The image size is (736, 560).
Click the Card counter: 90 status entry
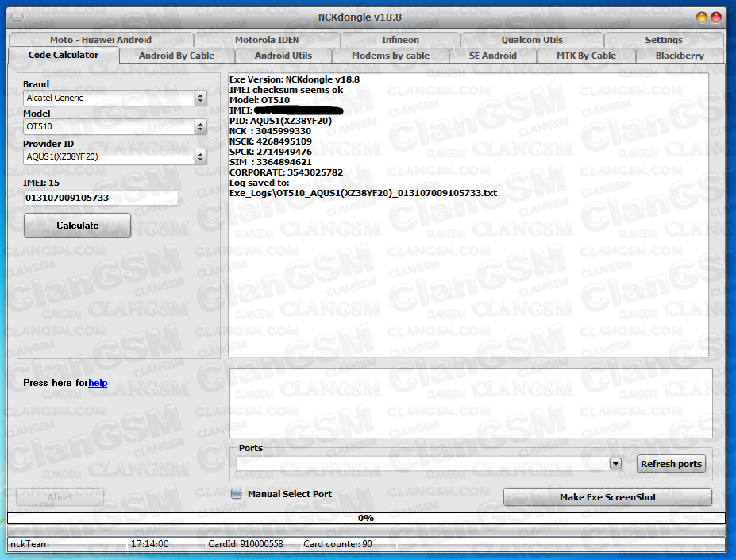pyautogui.click(x=337, y=544)
